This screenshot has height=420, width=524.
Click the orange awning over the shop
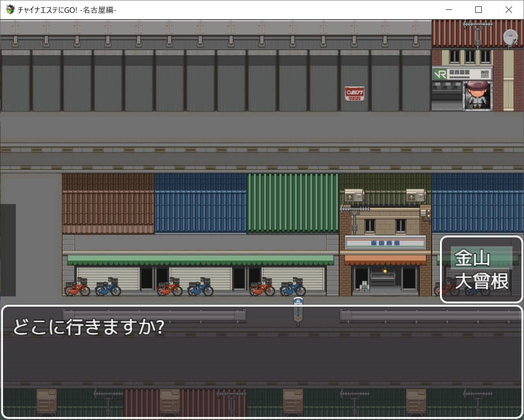(385, 260)
